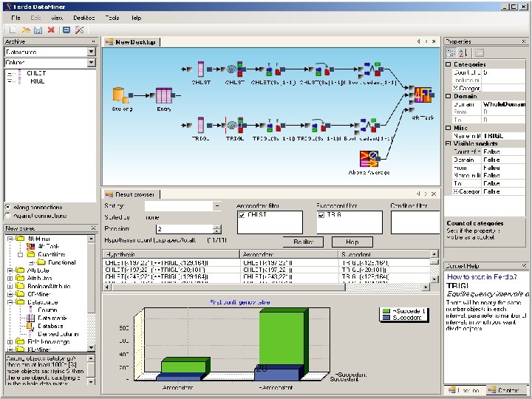The width and height of the screenshot is (532, 399).
Task: Click the Hypothesis column header
Action: [x=171, y=254]
